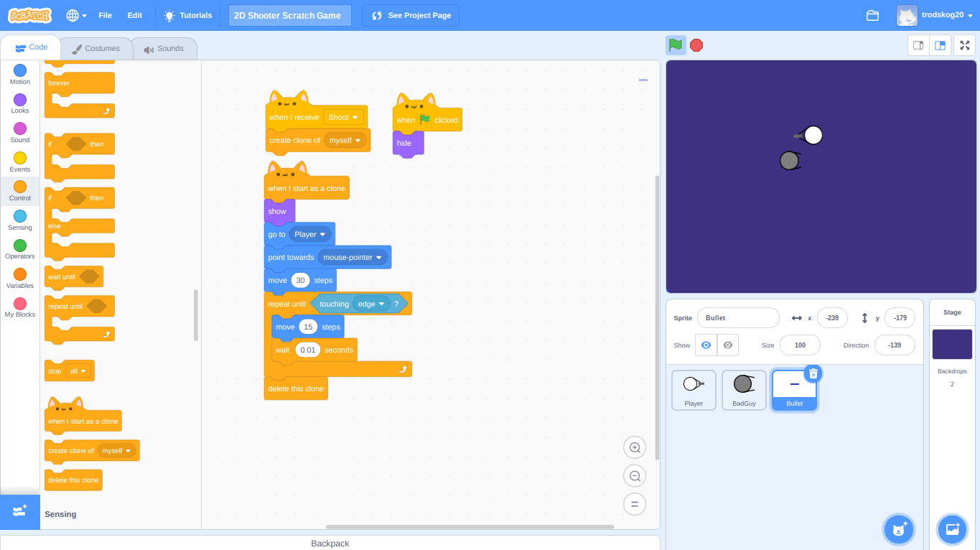Open the Shoot broadcast dropdown

point(343,117)
